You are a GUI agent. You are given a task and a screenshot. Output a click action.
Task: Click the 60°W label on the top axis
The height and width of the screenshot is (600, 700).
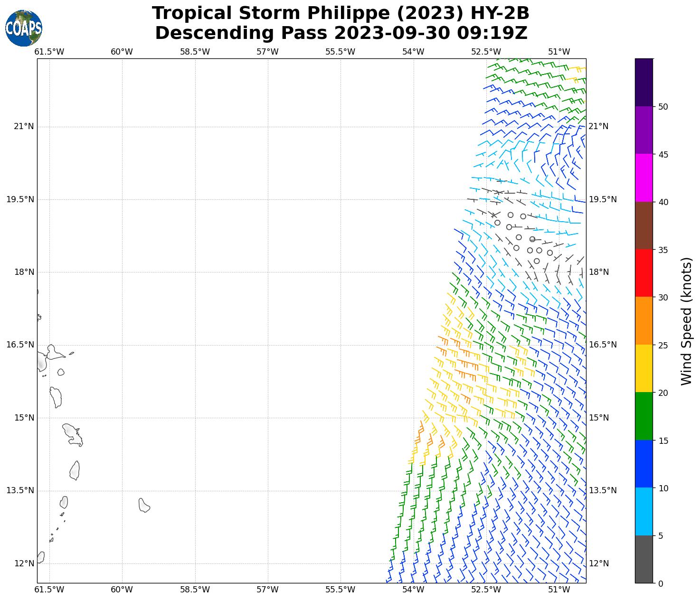122,52
